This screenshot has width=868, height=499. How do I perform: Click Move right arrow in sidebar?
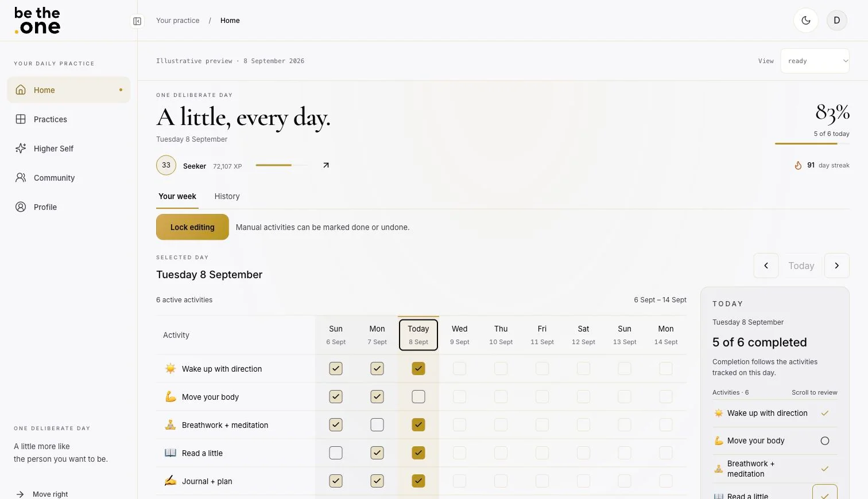point(21,494)
